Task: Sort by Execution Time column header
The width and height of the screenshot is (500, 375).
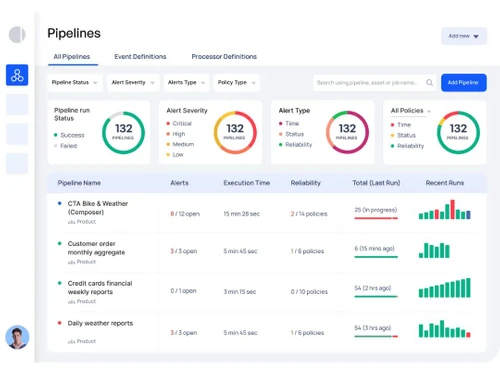Action: [x=247, y=183]
